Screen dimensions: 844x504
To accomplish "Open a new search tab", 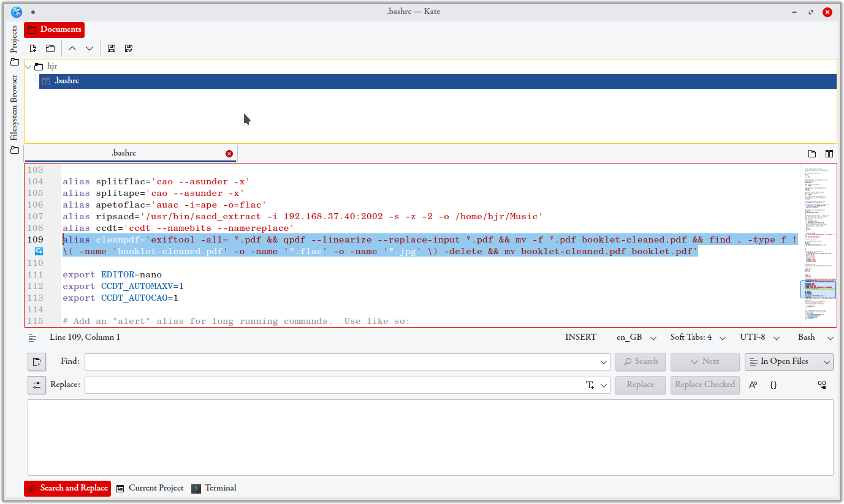I will coord(36,361).
